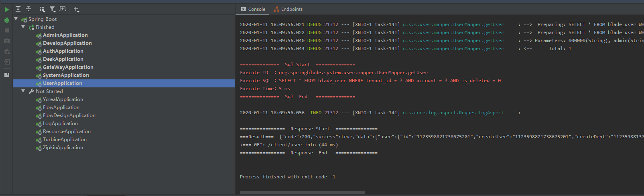644x196 pixels.
Task: Click the green Run button
Action: (7, 9)
